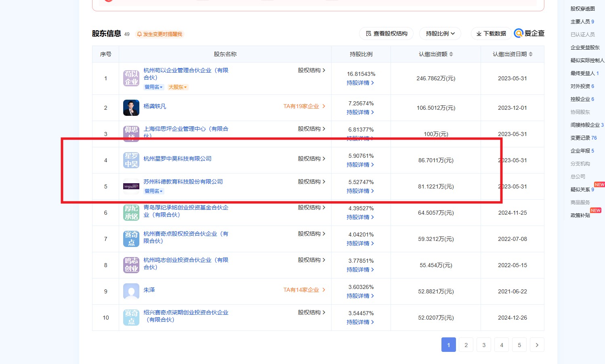Click the 苏州科德教育 logo thumbnail
605x364 pixels.
[x=131, y=186]
